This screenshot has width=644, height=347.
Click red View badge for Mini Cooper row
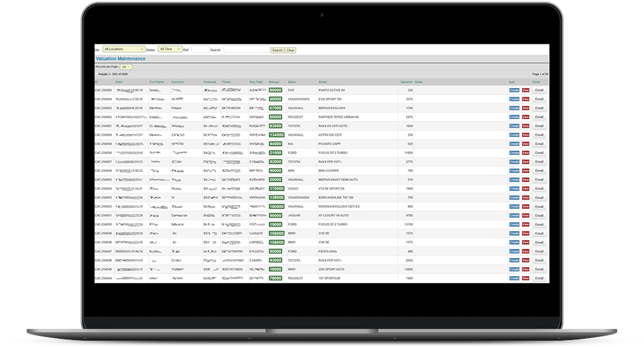coord(526,171)
